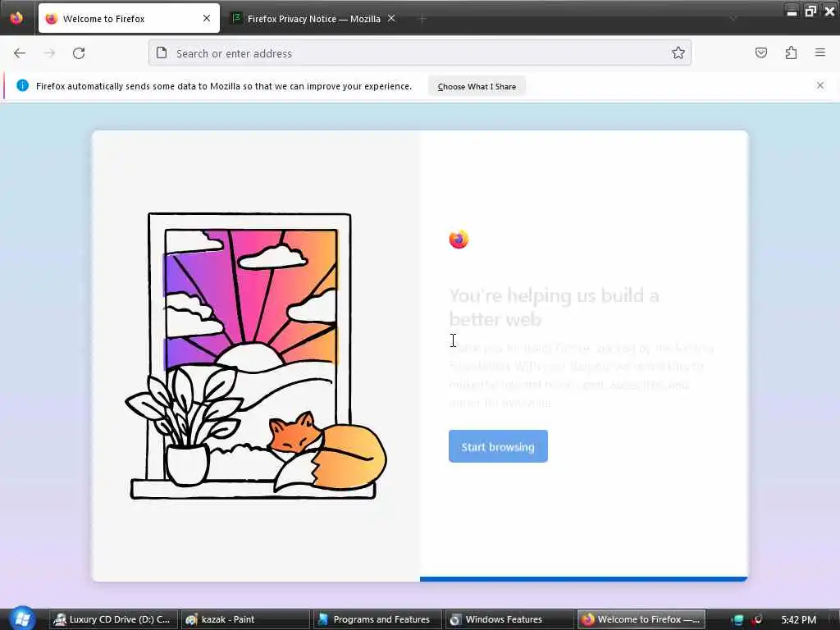The height and width of the screenshot is (630, 840).
Task: Click the list all tabs dropdown arrow
Action: tap(733, 19)
